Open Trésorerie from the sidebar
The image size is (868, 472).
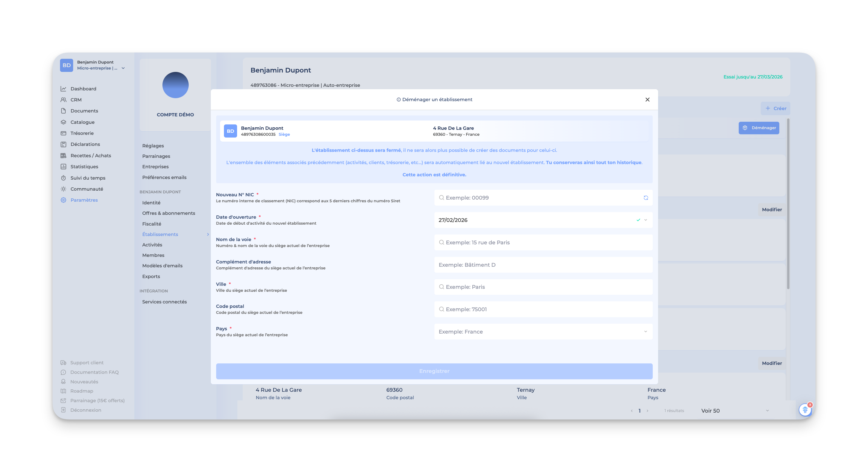tap(82, 133)
